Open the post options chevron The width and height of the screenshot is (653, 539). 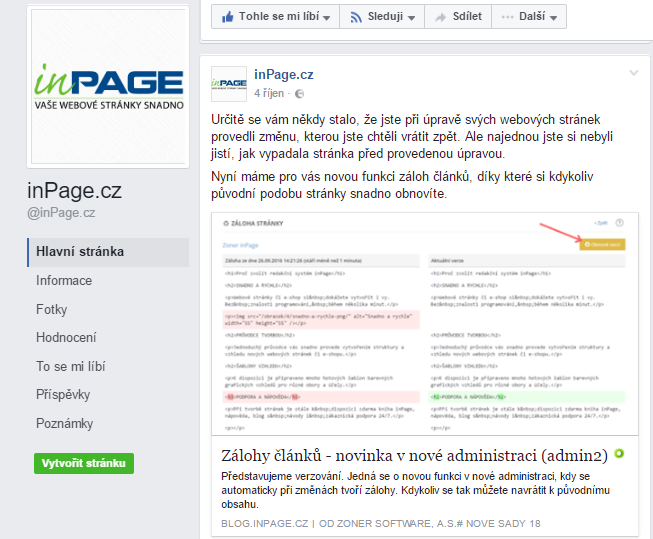click(632, 73)
